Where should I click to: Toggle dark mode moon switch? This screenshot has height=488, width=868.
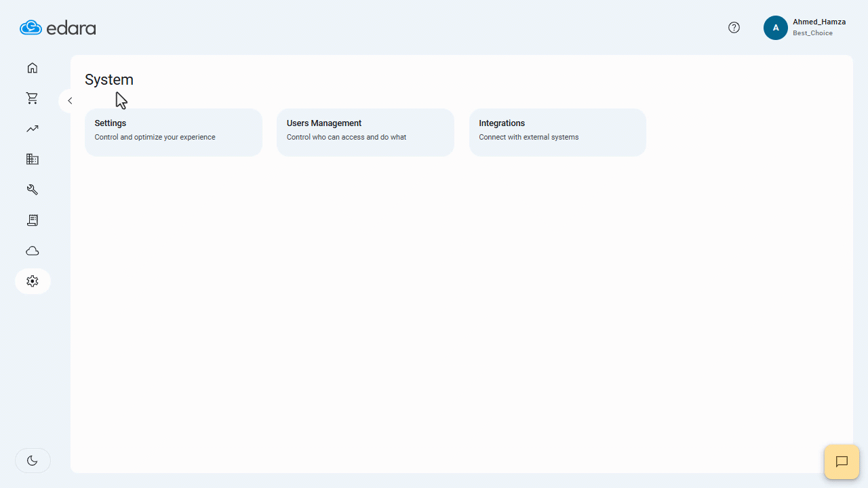[x=33, y=460]
